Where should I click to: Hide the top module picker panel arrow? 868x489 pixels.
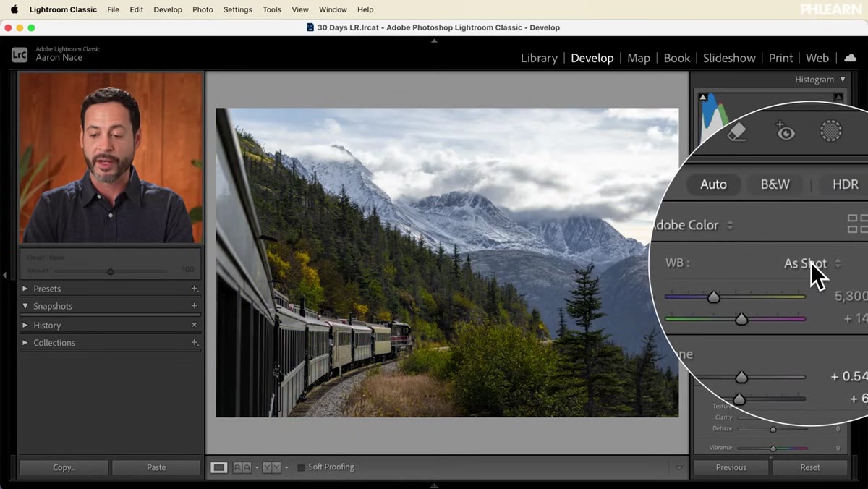[434, 41]
